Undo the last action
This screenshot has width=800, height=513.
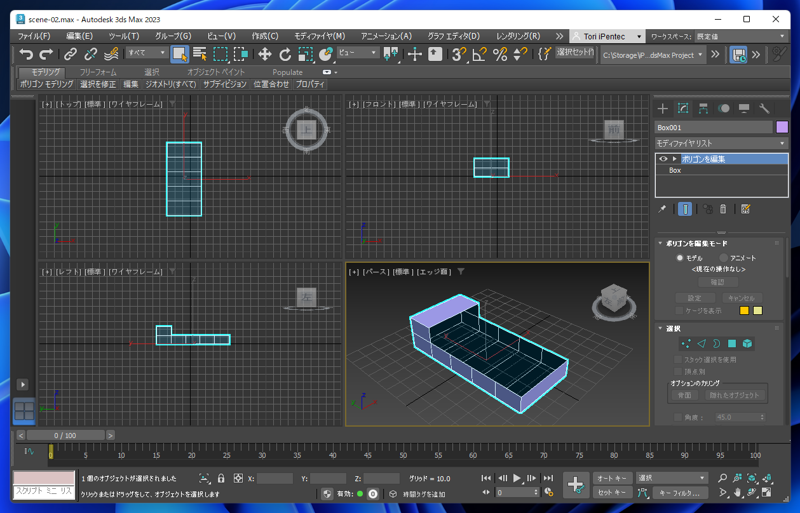click(x=26, y=54)
